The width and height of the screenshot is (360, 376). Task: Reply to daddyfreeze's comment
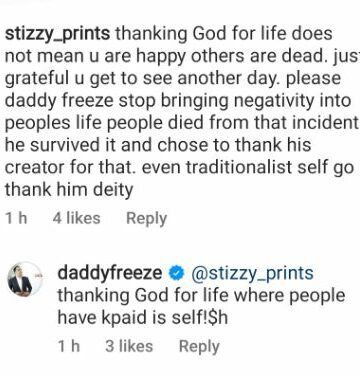[x=199, y=347]
